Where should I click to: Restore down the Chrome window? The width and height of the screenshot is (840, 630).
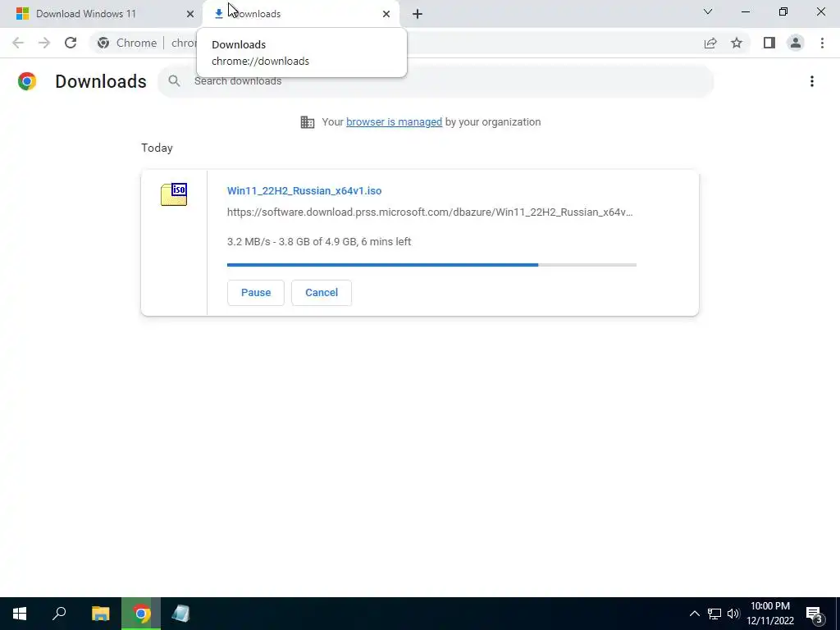(783, 11)
